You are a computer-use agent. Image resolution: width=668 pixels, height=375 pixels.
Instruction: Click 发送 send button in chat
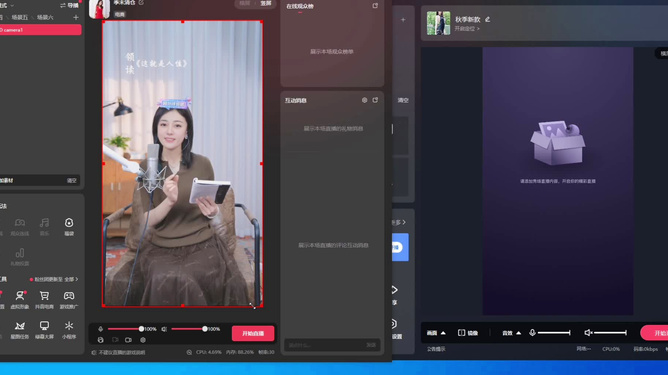click(371, 345)
